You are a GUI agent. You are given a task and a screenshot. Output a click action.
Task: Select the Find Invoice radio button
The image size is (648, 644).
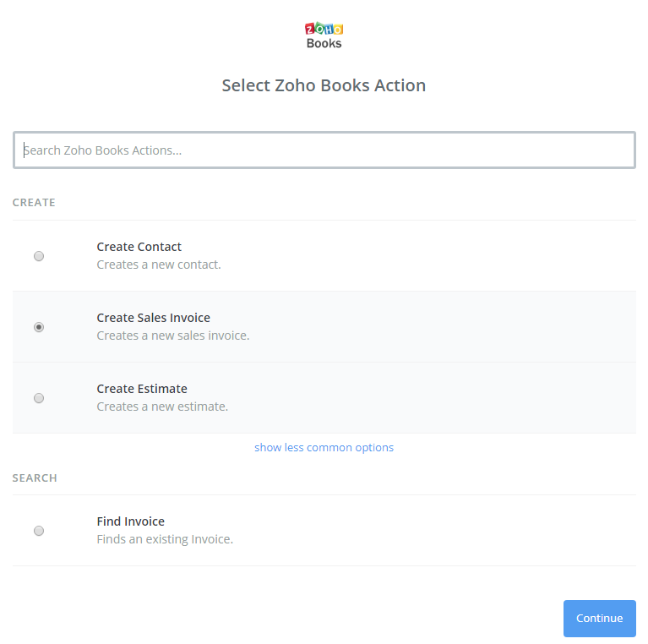(39, 531)
